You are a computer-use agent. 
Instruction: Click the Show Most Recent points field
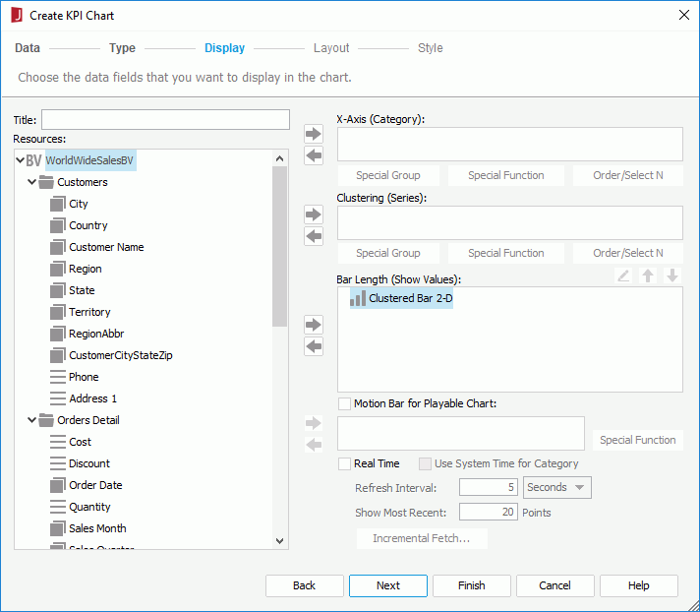[489, 513]
